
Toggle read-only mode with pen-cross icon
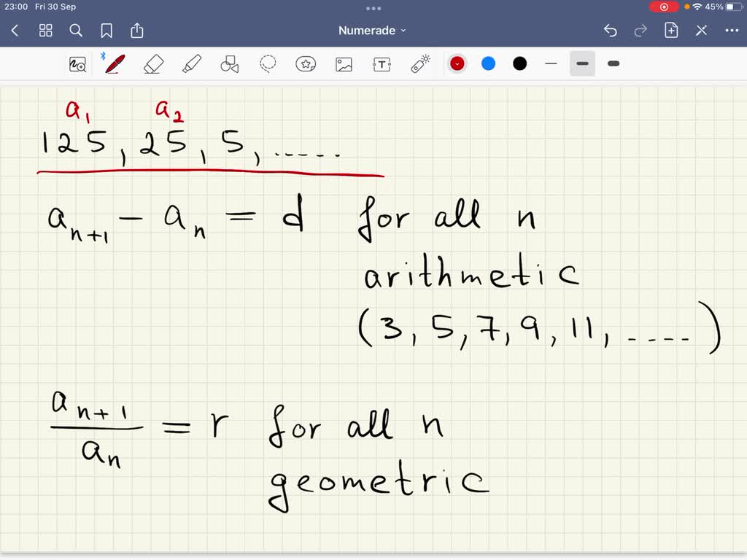tap(701, 31)
